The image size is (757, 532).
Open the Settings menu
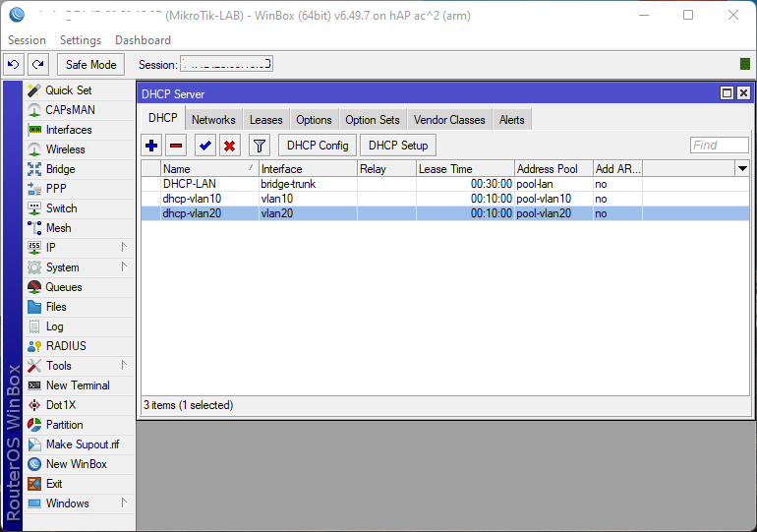click(x=81, y=40)
